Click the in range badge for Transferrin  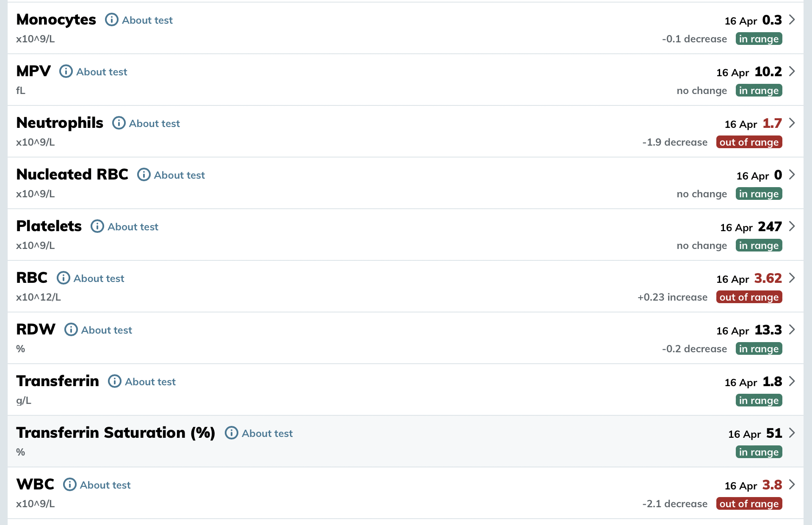coord(759,401)
